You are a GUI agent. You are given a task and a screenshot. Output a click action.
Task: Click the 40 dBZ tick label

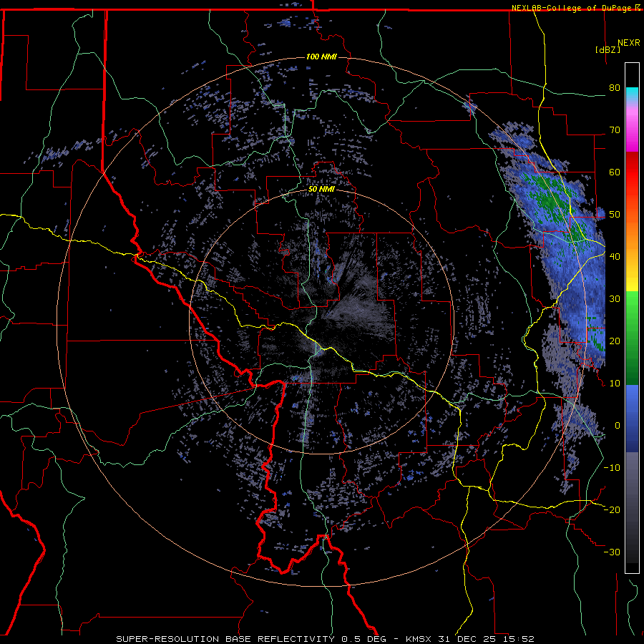[x=615, y=257]
